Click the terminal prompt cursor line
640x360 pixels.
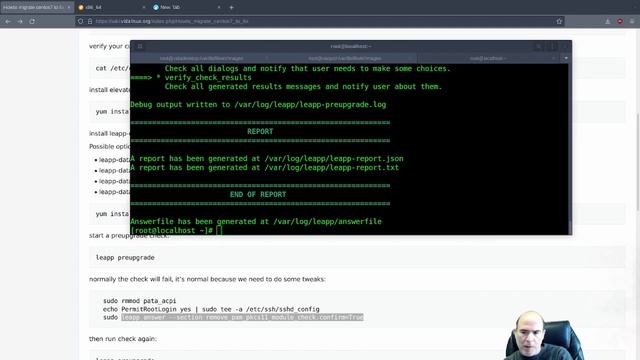[x=176, y=231]
